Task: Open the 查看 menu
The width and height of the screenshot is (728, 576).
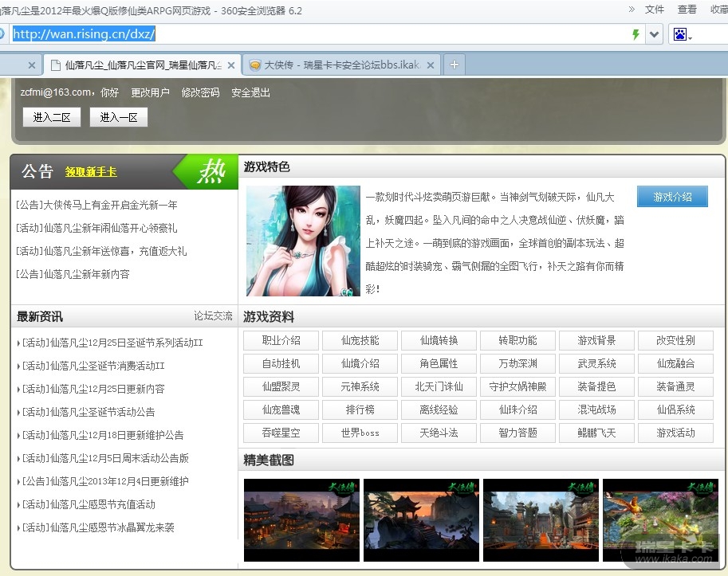Action: point(687,10)
